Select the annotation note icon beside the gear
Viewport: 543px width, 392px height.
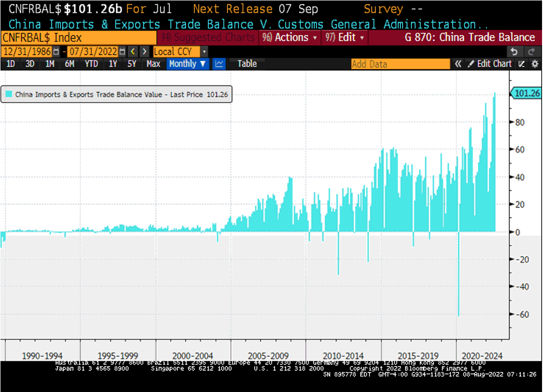click(521, 63)
